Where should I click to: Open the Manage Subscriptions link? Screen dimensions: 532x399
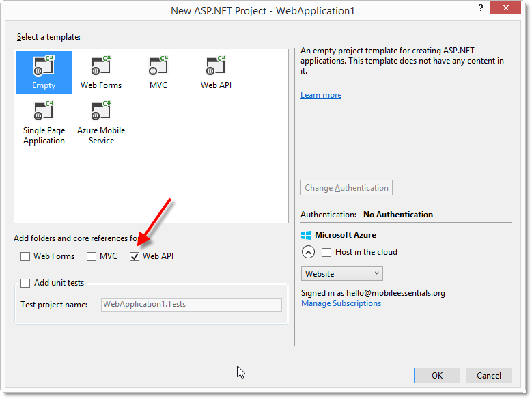341,303
